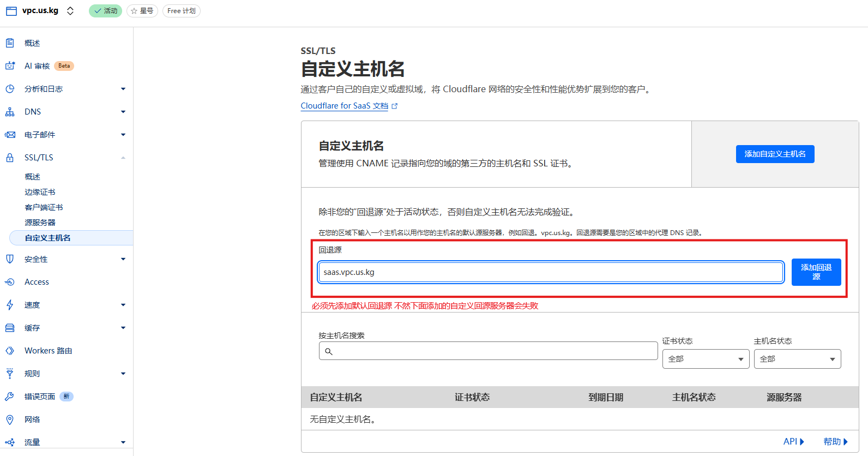868x456 pixels.
Task: Click the SSL/TLS padlock icon
Action: click(10, 158)
